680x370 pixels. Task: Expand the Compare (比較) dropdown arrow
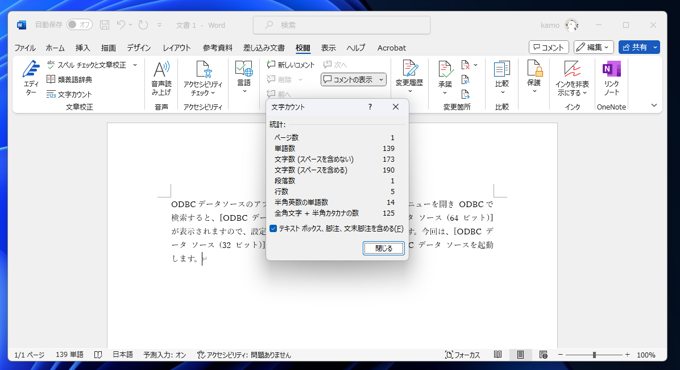click(x=502, y=92)
